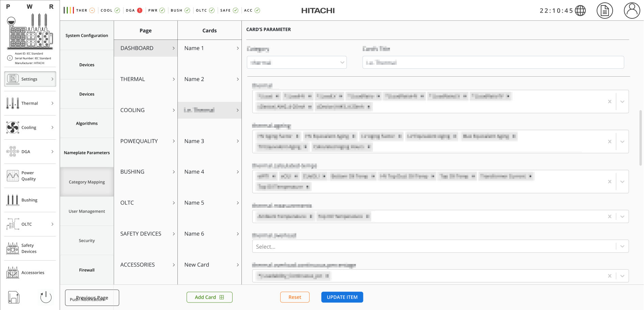Open Security menu item

click(87, 241)
